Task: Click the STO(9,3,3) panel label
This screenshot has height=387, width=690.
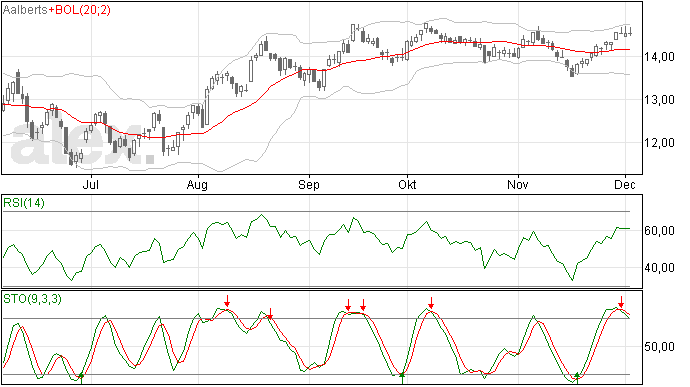Action: (33, 299)
